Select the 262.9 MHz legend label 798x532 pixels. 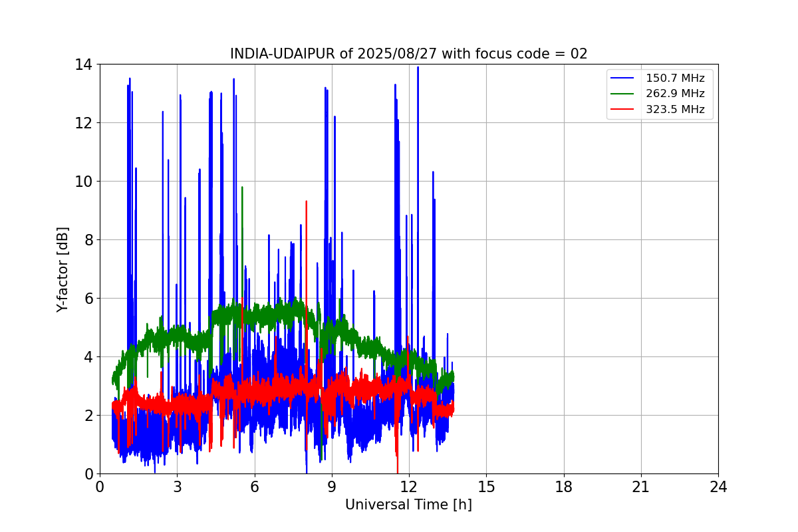point(675,94)
